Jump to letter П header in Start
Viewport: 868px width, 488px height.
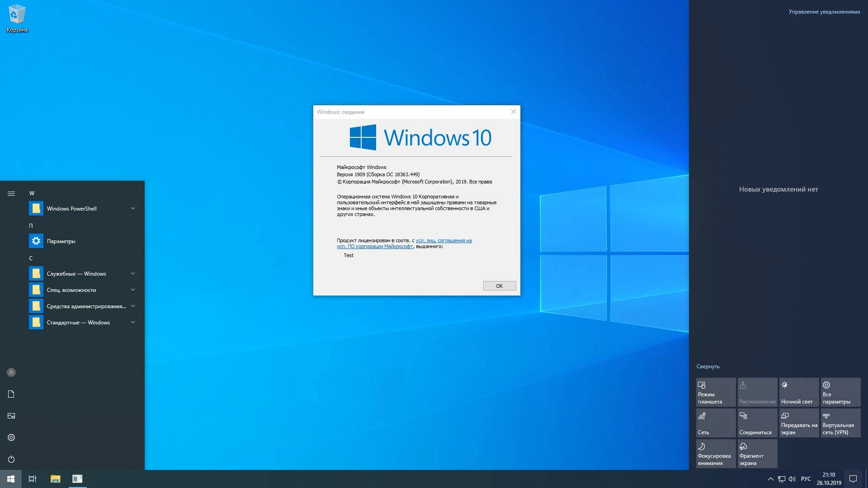tap(31, 226)
